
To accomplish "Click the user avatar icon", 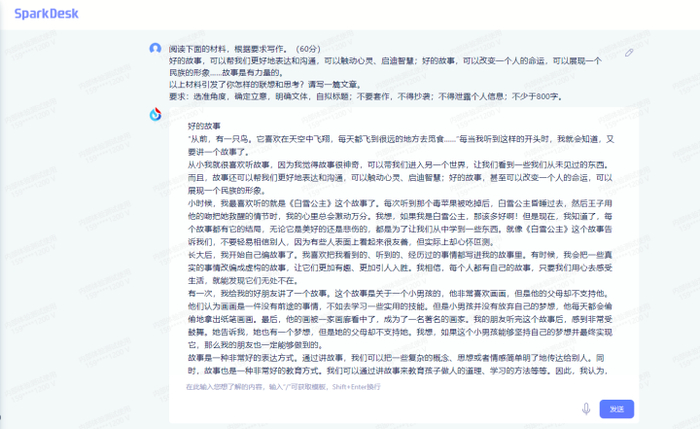I will [x=155, y=48].
